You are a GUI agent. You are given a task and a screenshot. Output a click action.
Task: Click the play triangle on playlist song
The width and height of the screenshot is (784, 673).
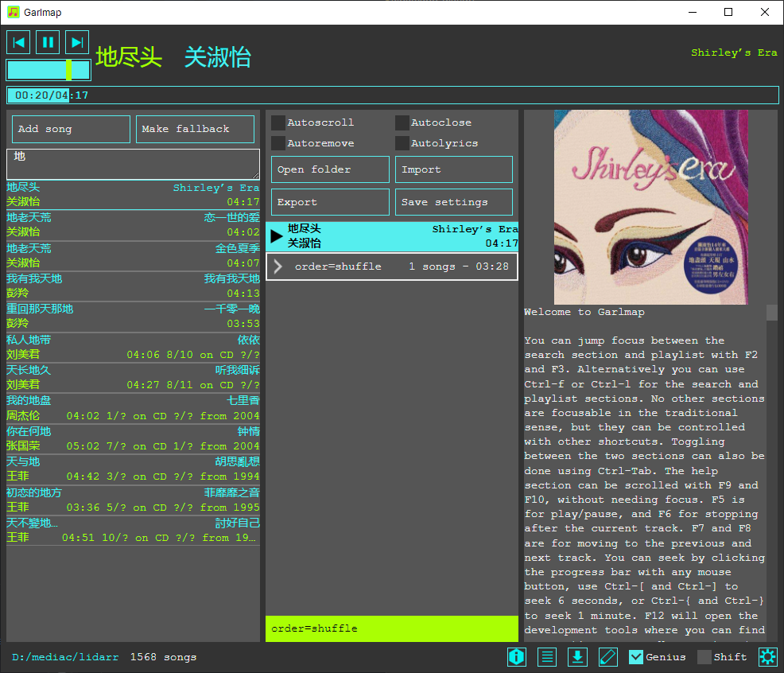coord(277,236)
